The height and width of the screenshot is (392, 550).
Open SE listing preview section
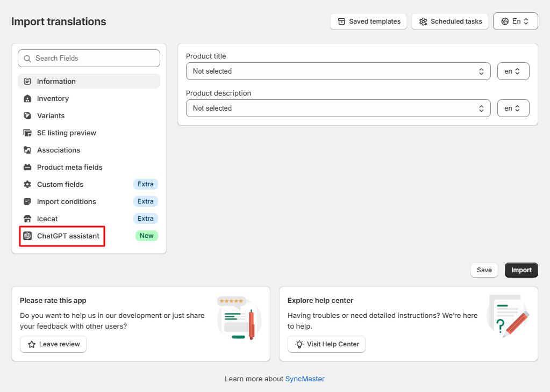pyautogui.click(x=89, y=133)
